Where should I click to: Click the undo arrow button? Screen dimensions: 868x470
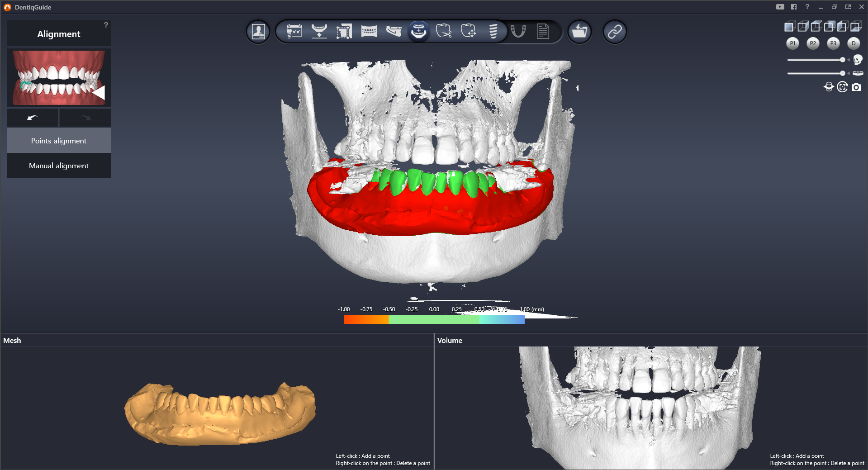33,118
